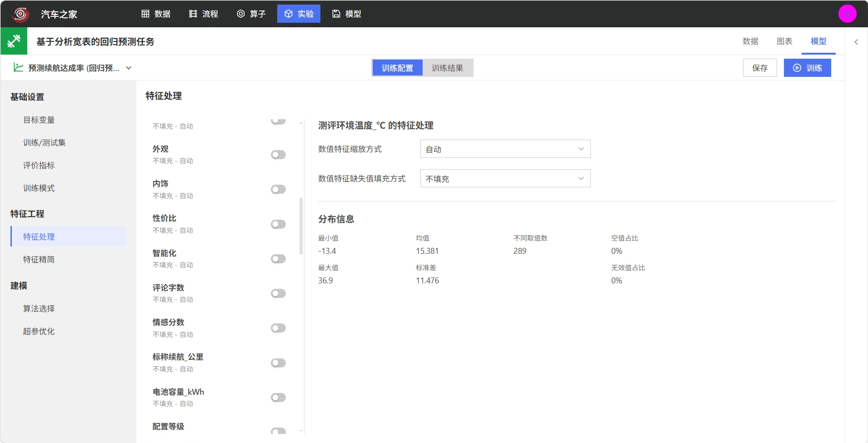
Task: Select the 电池容量_kWh feature row
Action: (219, 398)
